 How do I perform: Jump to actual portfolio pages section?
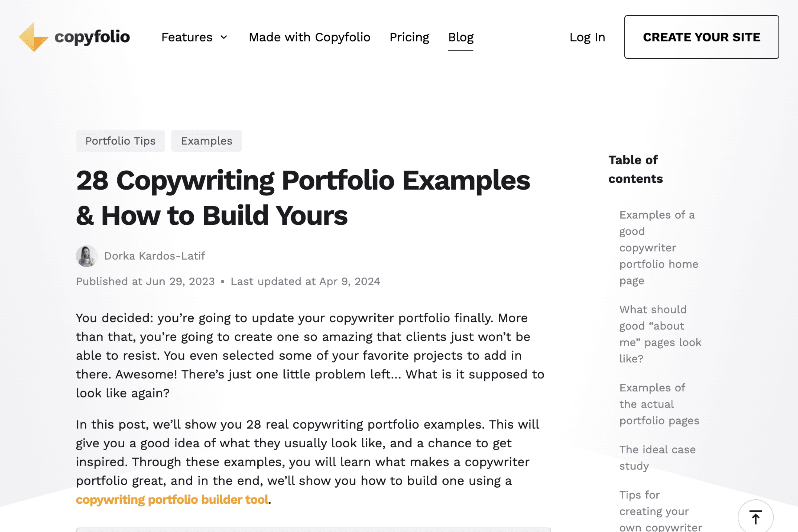pos(659,404)
